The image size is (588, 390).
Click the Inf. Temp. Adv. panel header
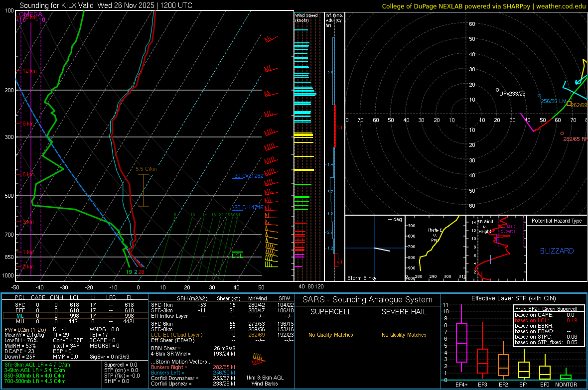coord(334,20)
